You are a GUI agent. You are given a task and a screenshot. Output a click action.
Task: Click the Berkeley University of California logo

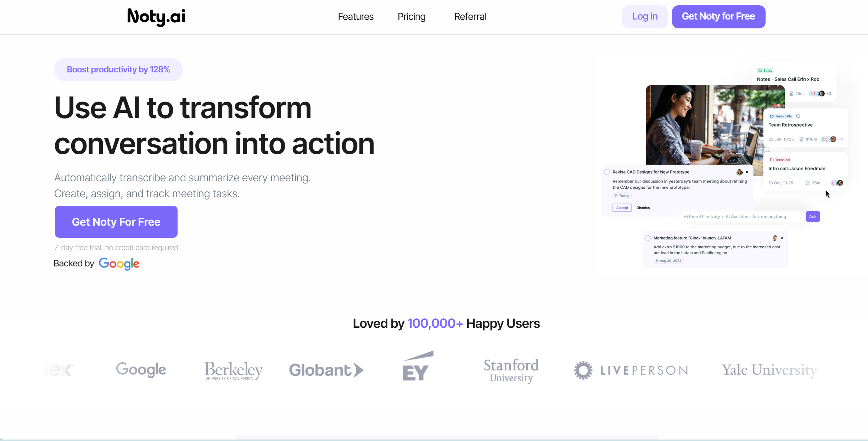(x=234, y=370)
